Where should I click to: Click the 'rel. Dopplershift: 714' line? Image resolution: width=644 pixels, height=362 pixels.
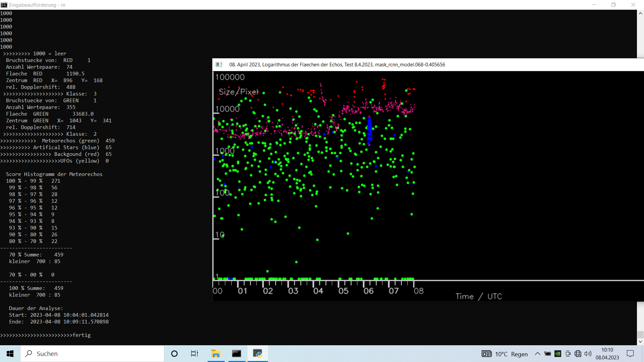41,127
